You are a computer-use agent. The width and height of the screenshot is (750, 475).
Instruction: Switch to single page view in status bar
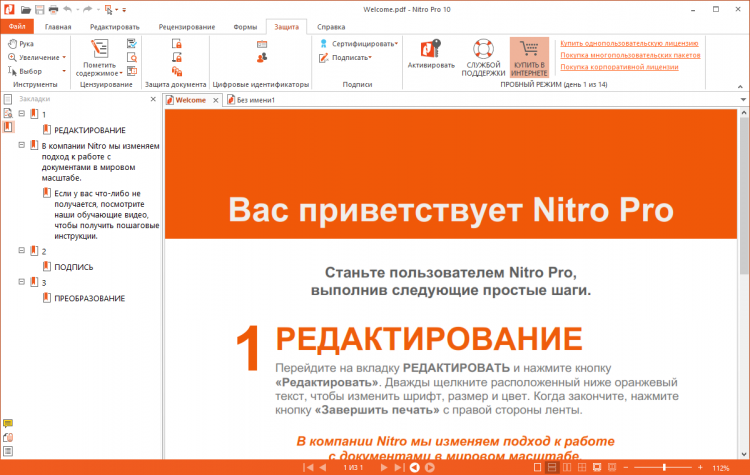537,467
